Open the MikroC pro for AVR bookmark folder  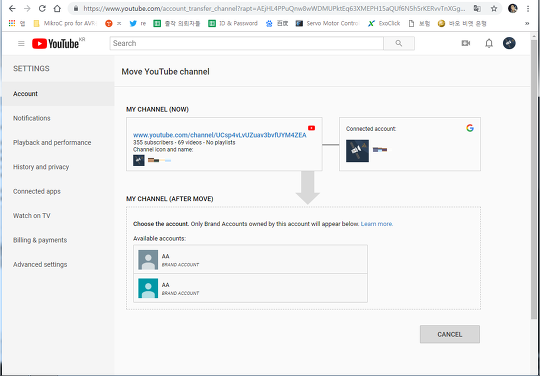65,23
